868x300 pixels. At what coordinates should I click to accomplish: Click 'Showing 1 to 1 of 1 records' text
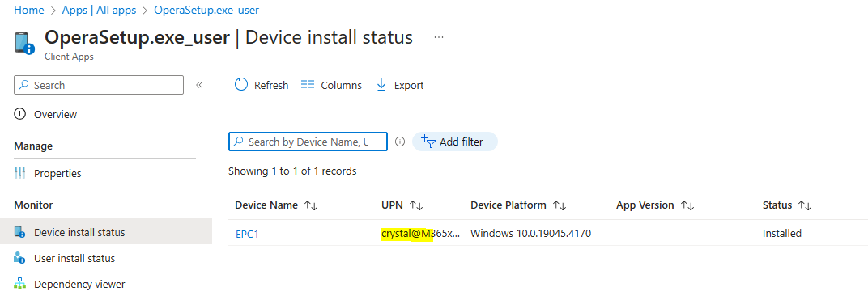pyautogui.click(x=292, y=171)
